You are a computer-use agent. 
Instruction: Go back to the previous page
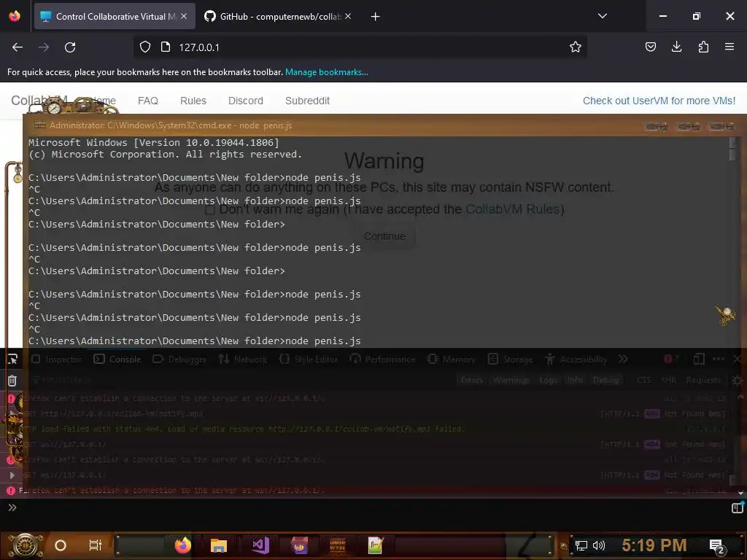pos(18,47)
